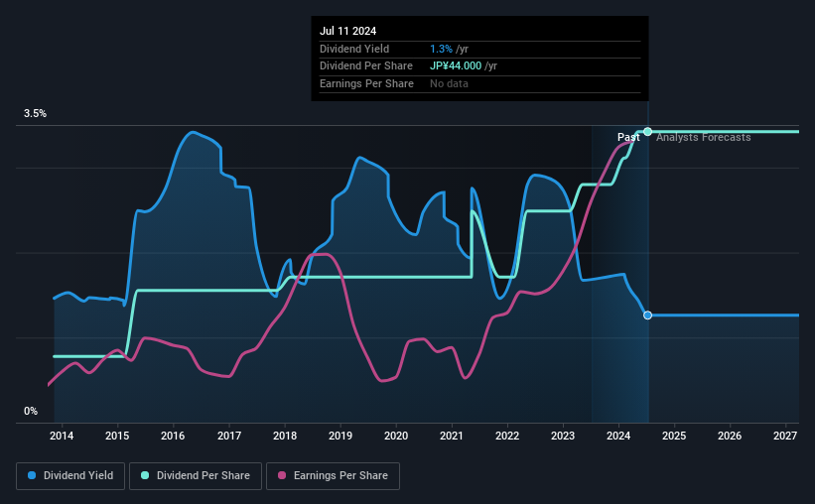Click the 2021 x-axis label
Image resolution: width=815 pixels, height=504 pixels.
(x=451, y=436)
